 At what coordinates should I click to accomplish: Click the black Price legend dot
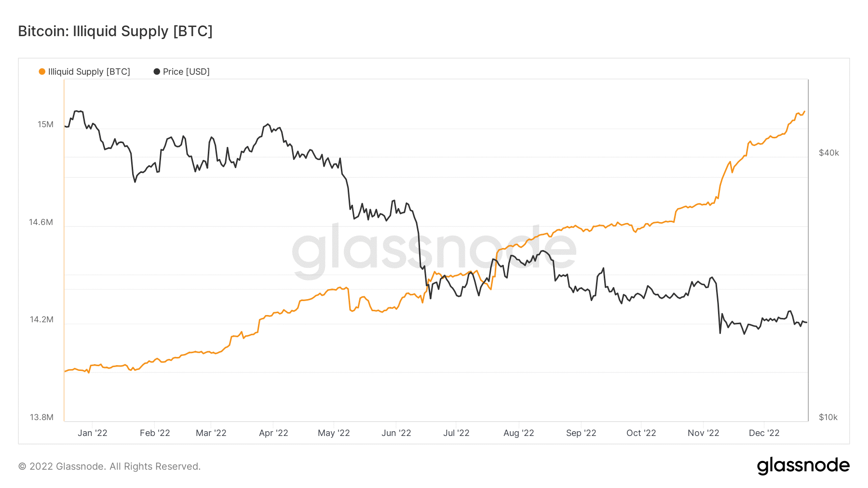pyautogui.click(x=157, y=72)
